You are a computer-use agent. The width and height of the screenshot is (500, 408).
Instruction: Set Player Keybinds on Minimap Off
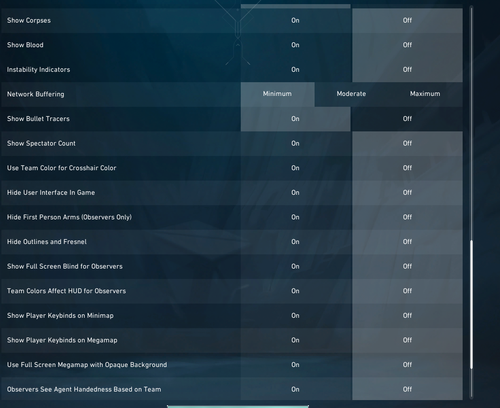click(x=407, y=316)
